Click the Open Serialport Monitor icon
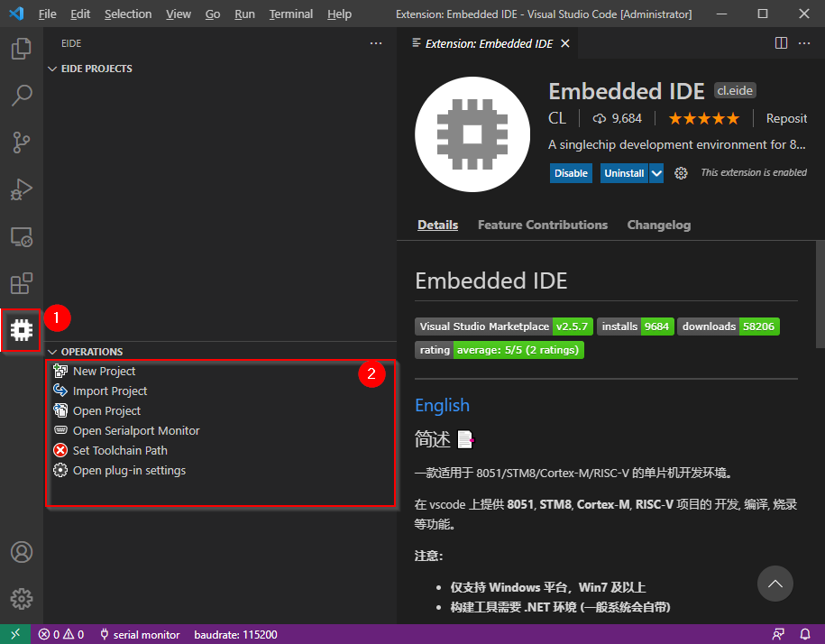825x644 pixels. click(x=60, y=430)
